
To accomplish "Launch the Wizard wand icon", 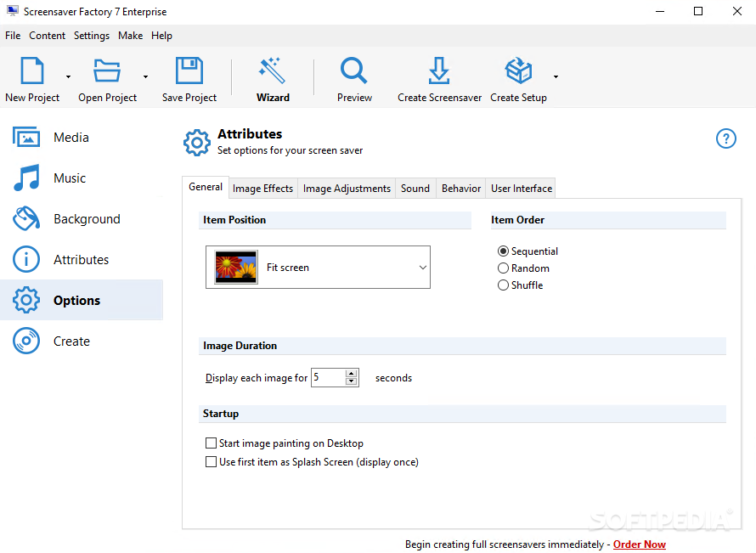I will point(273,71).
